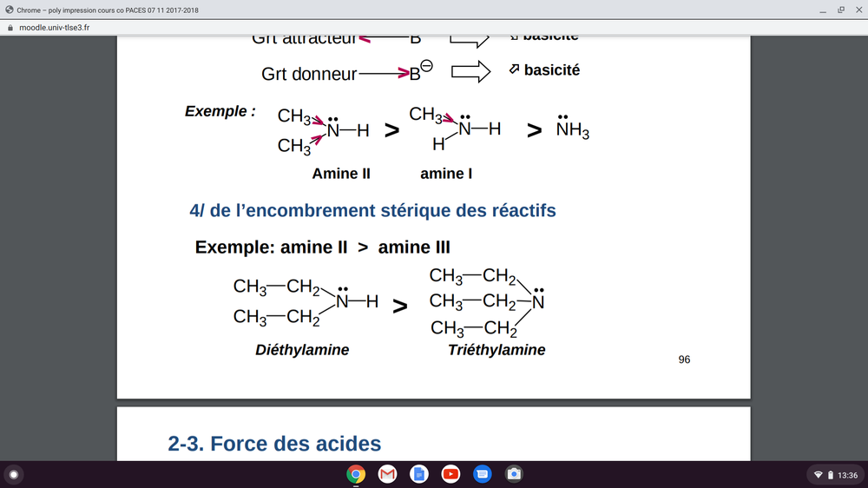Image resolution: width=868 pixels, height=488 pixels.
Task: Click the globe icon in title bar
Action: (x=9, y=10)
